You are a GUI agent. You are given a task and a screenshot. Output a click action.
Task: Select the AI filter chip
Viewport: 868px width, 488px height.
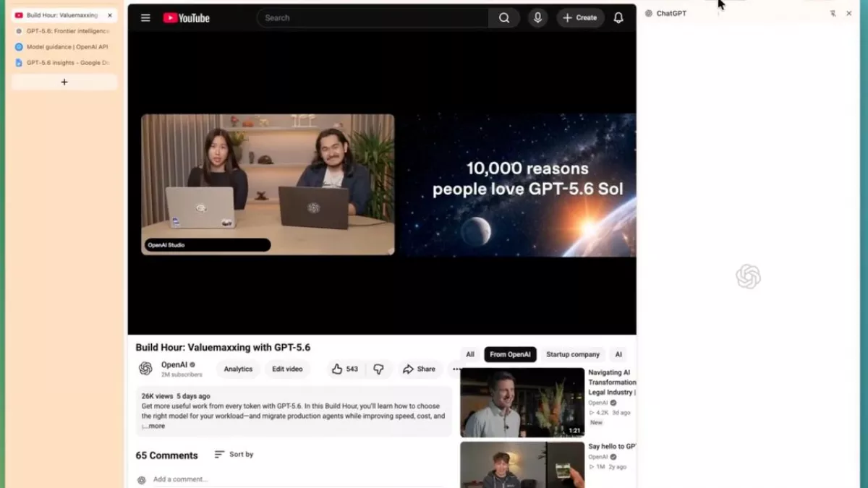coord(618,354)
